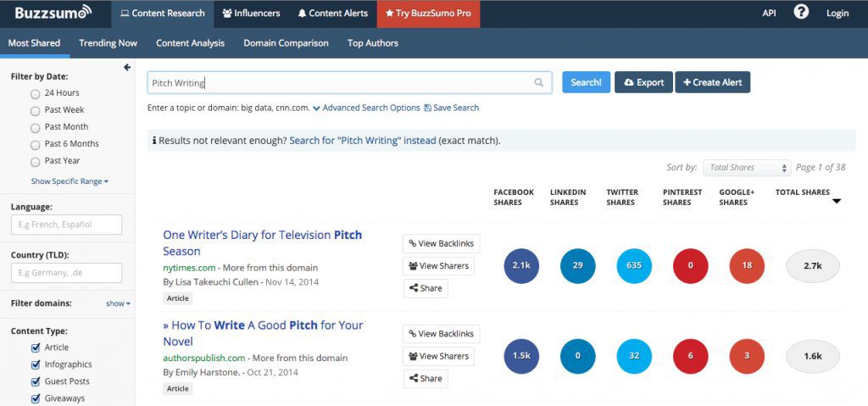
Task: Expand Show Specific Range options
Action: (x=70, y=181)
